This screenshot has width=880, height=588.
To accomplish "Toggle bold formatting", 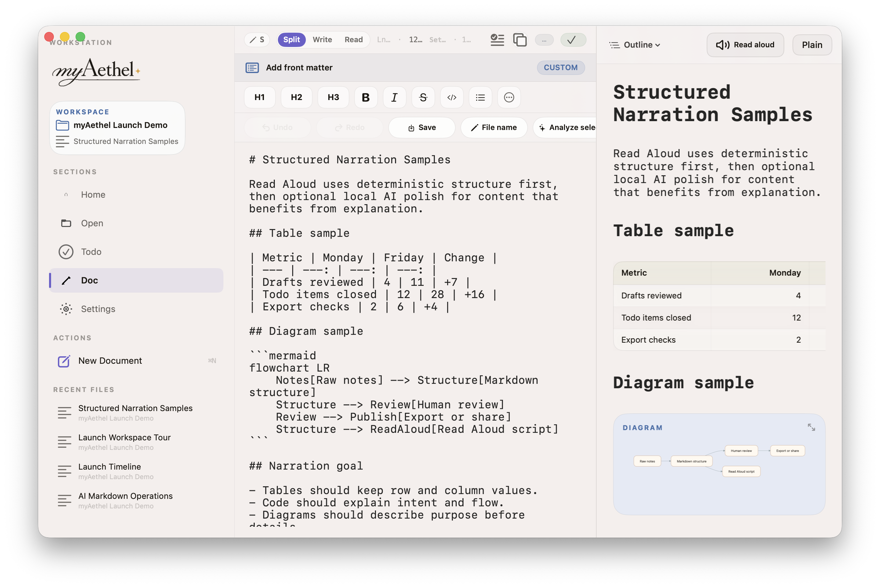I will (x=365, y=98).
